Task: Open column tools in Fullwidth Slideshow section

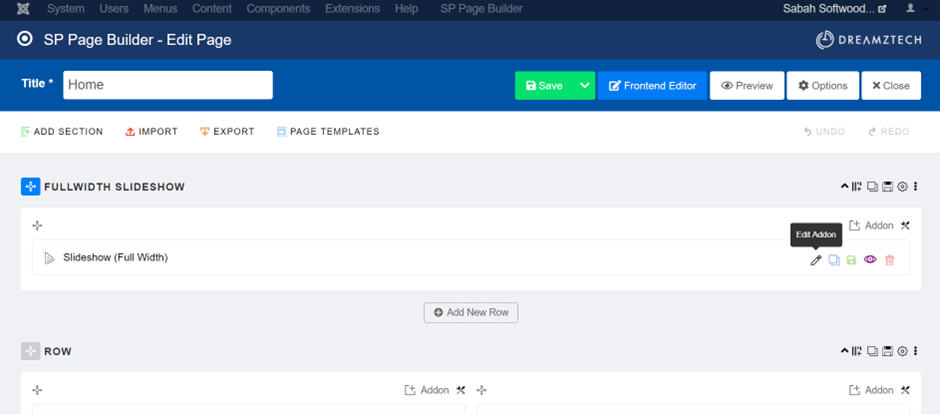Action: point(905,225)
